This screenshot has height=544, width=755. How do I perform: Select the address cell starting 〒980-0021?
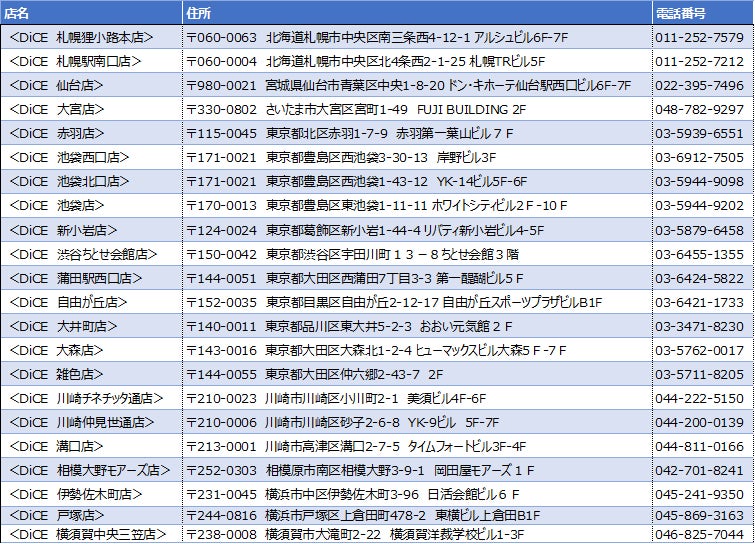417,85
